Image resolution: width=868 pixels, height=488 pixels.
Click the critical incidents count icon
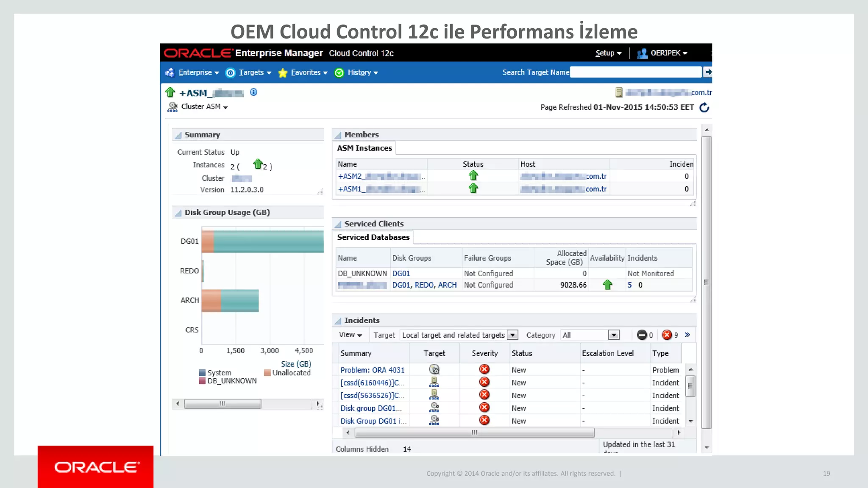pyautogui.click(x=667, y=335)
